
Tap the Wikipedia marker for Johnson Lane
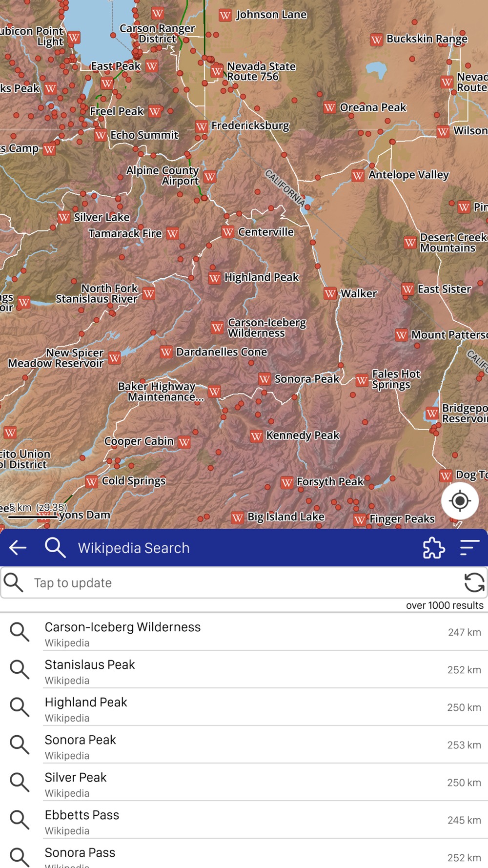[225, 16]
